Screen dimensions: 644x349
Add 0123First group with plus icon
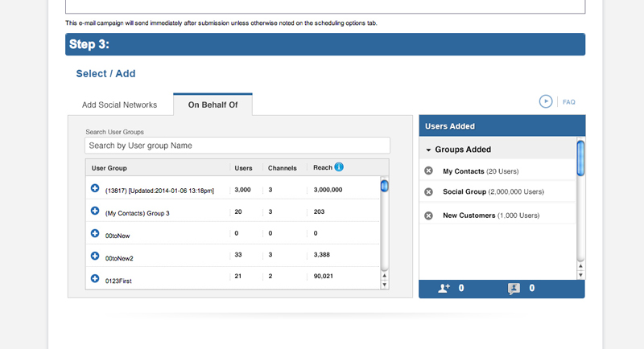point(95,278)
